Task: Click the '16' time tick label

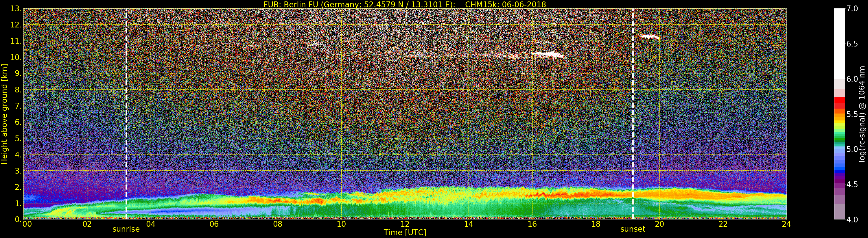Action: 532,224
